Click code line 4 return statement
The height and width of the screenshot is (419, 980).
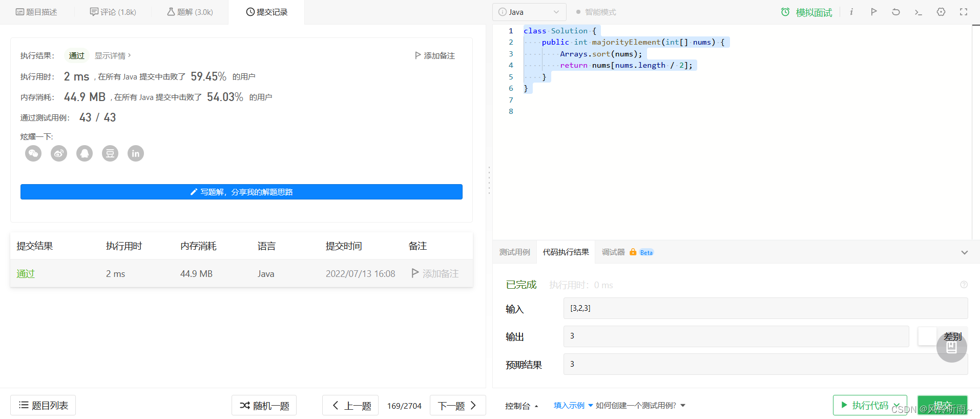(x=626, y=65)
